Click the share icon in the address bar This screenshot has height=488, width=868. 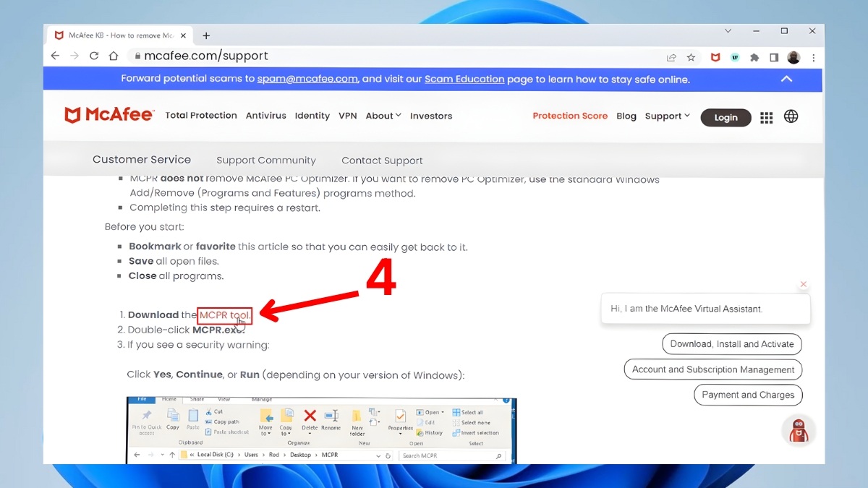tap(671, 56)
